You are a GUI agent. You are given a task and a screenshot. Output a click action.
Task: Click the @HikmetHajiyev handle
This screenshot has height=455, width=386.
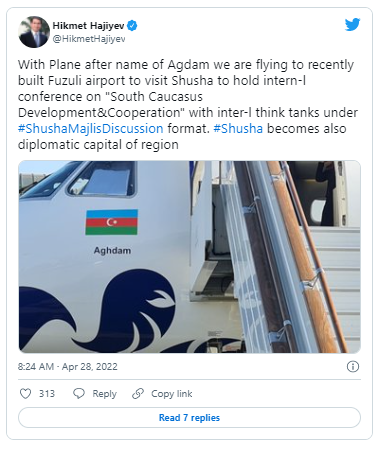click(x=89, y=39)
